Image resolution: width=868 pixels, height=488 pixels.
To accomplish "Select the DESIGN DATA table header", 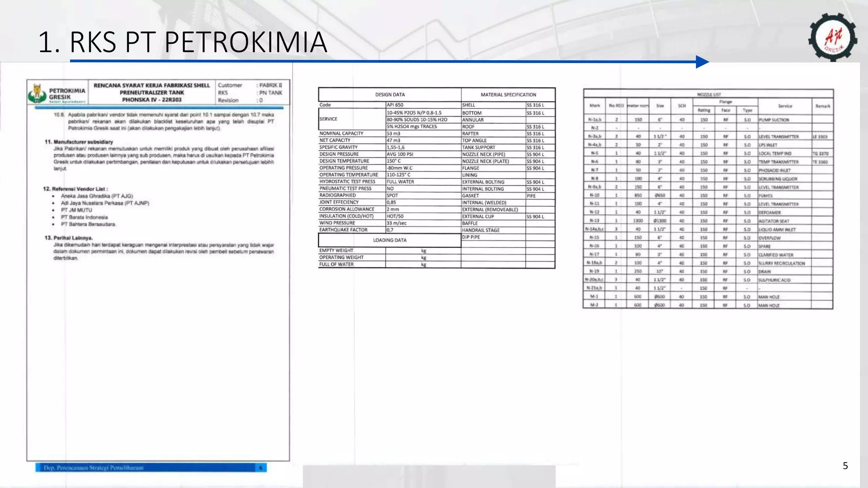I will [x=389, y=94].
